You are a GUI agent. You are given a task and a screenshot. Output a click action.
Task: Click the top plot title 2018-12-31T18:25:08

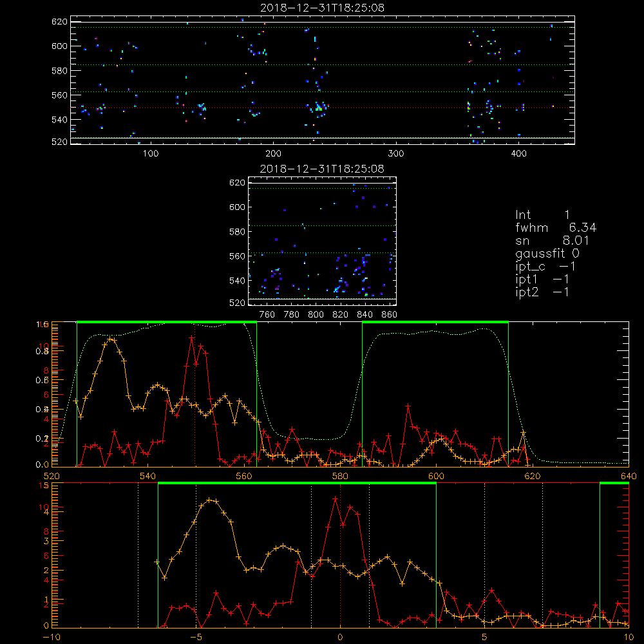322,8
